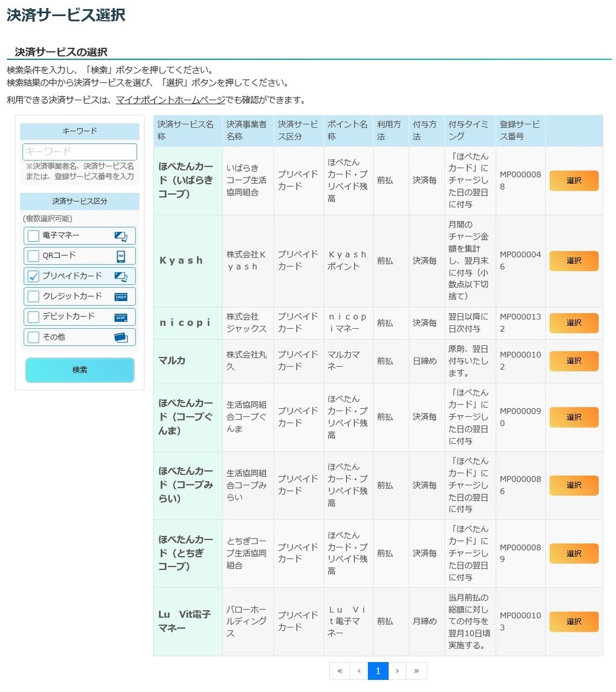The height and width of the screenshot is (692, 616).
Task: Click the 決済サービス名称 column header
Action: click(188, 130)
